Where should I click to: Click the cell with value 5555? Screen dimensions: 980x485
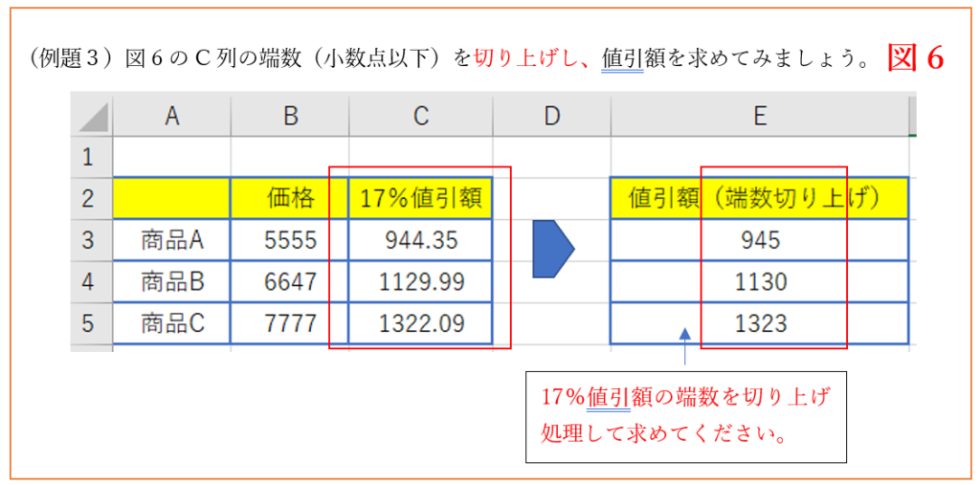290,240
